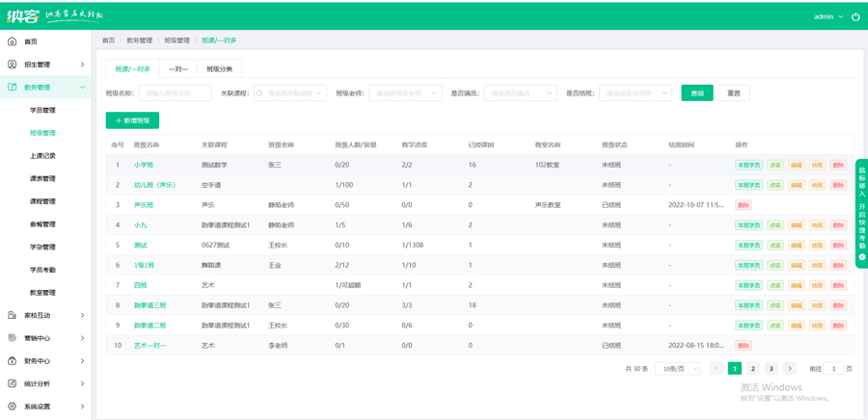Open the 是否满员 select dropdown
Screen dimensions: 868x420
coord(521,92)
